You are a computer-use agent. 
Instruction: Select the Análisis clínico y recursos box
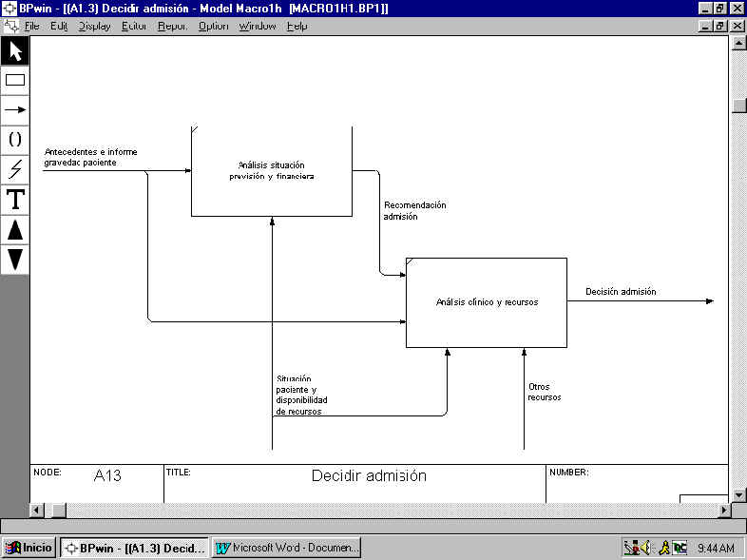(x=487, y=302)
